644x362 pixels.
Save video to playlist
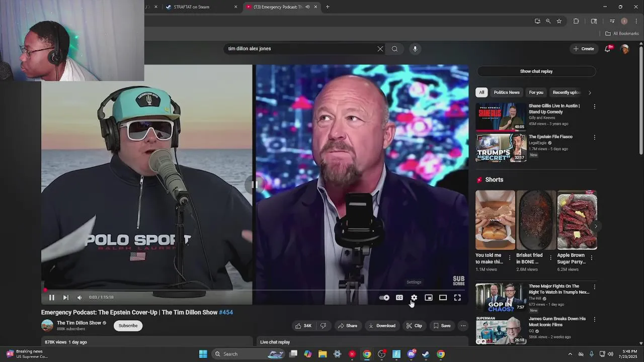[x=442, y=326]
